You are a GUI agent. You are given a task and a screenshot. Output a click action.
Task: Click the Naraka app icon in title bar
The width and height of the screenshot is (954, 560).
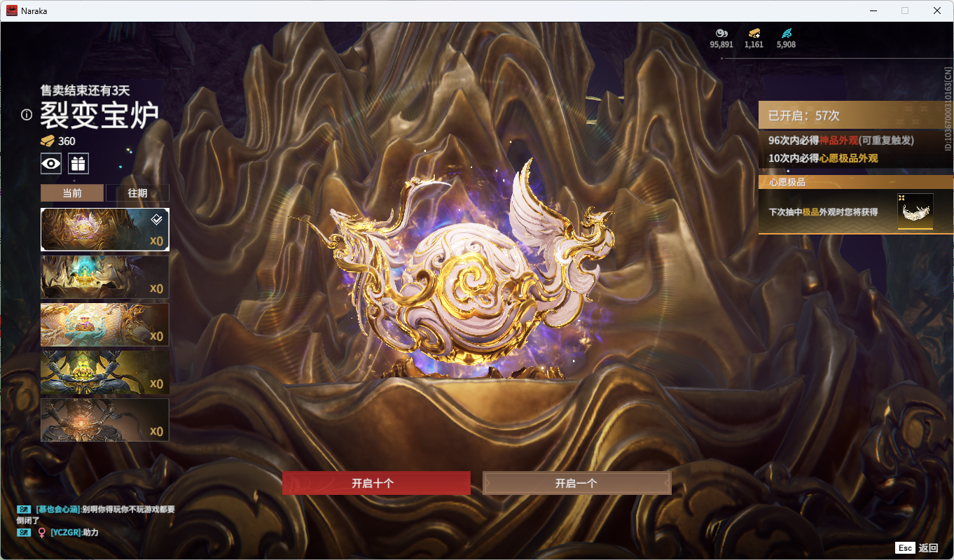12,10
